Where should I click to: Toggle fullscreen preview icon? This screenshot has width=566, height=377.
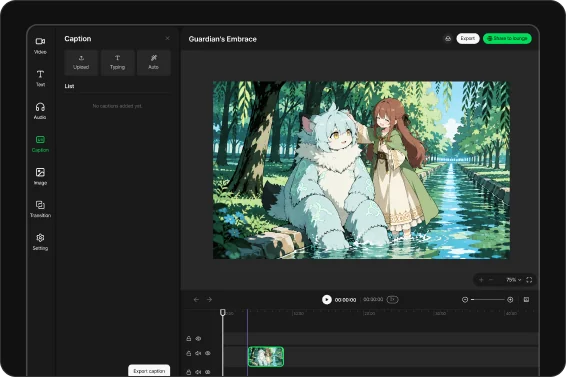point(529,280)
